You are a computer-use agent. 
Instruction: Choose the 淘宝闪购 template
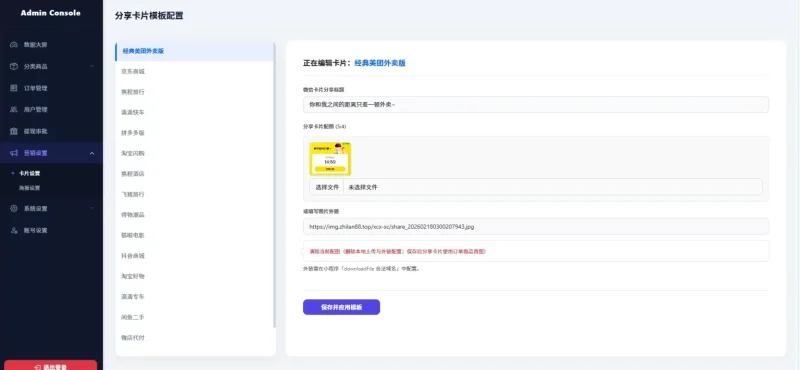[194, 153]
